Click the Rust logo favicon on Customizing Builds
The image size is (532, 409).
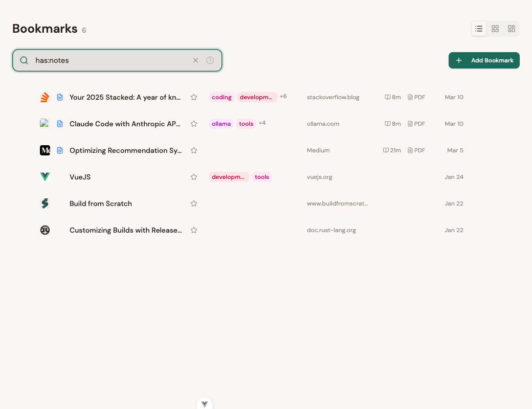(45, 230)
